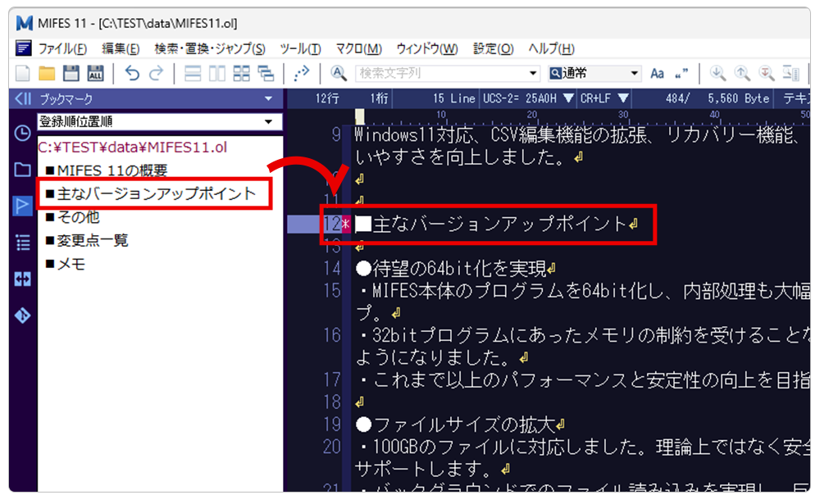This screenshot has width=820, height=504.
Task: Open the CR+LF line ending dropdown
Action: coord(599,98)
